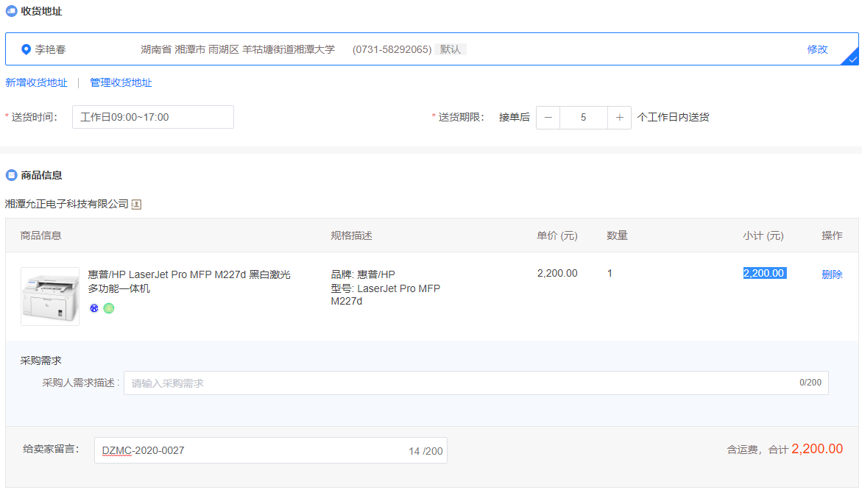Click the selected checkmark corner on the address card
The image size is (862, 504).
[852, 57]
